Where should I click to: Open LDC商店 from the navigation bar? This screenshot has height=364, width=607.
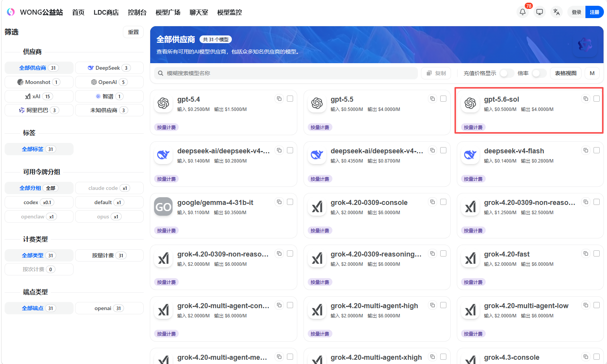(x=106, y=12)
